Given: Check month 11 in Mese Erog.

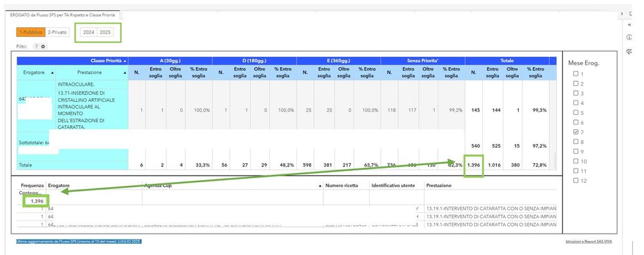Looking at the screenshot, I should [x=576, y=170].
